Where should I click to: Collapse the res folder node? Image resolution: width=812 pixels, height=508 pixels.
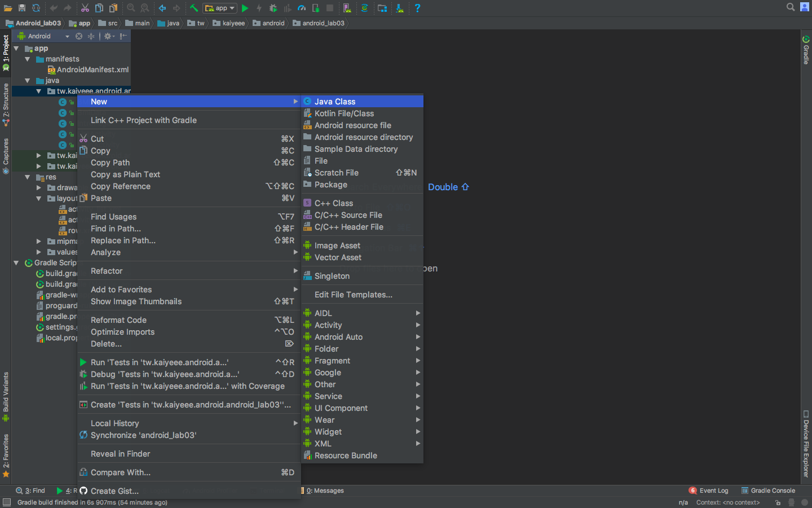click(27, 177)
